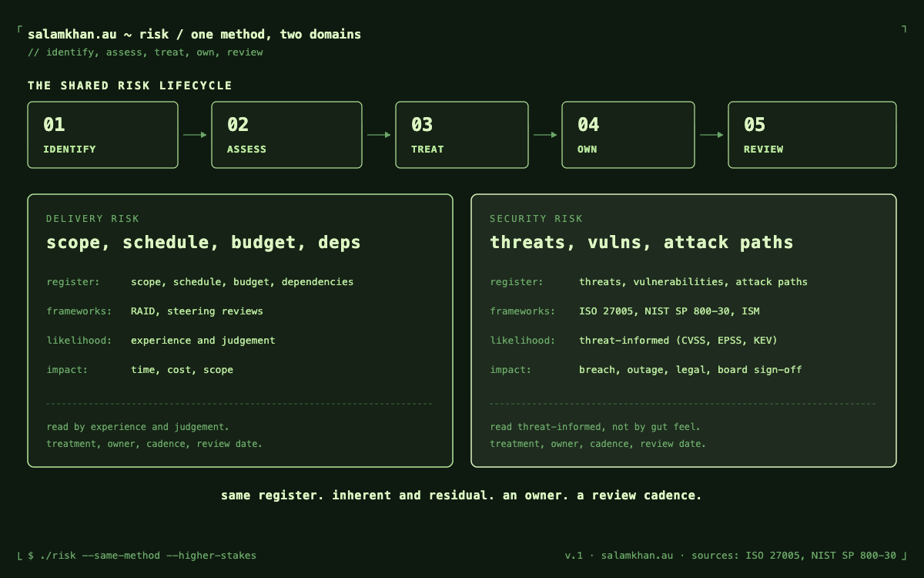
Task: Click the 01 IDENTIFY lifecycle box
Action: tap(102, 135)
